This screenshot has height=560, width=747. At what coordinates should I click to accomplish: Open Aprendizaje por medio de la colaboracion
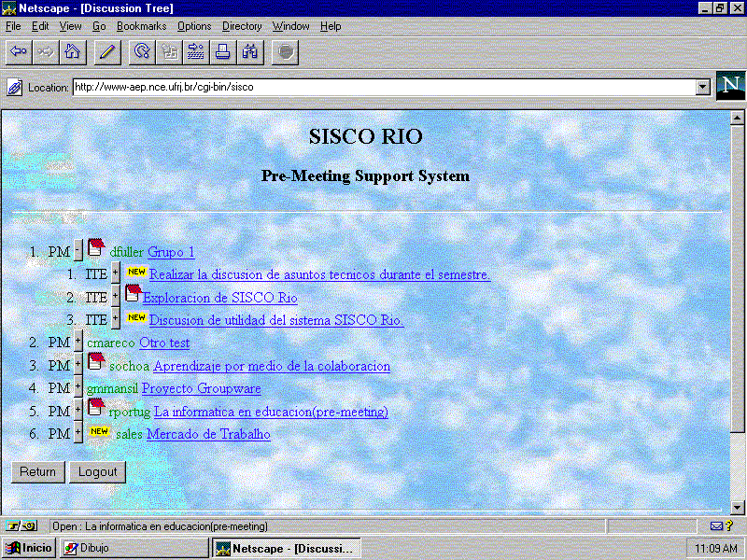(x=272, y=366)
